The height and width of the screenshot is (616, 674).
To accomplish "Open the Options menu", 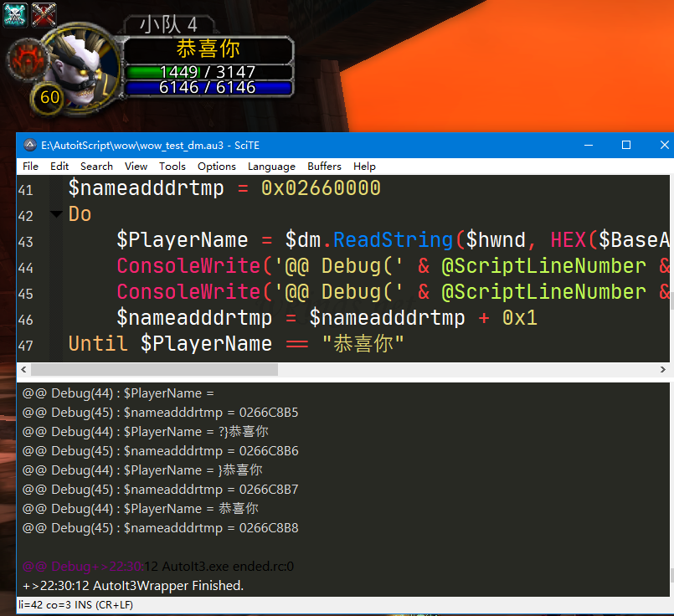I will [217, 167].
